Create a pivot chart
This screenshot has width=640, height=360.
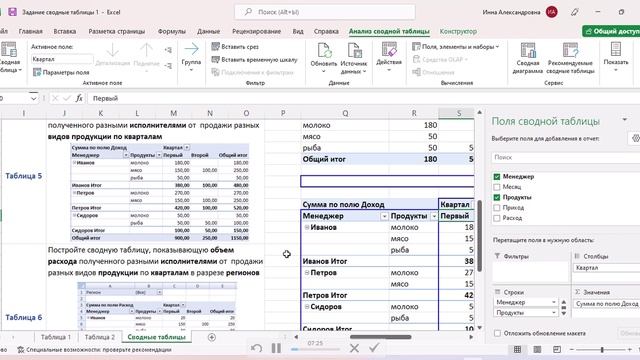point(528,58)
